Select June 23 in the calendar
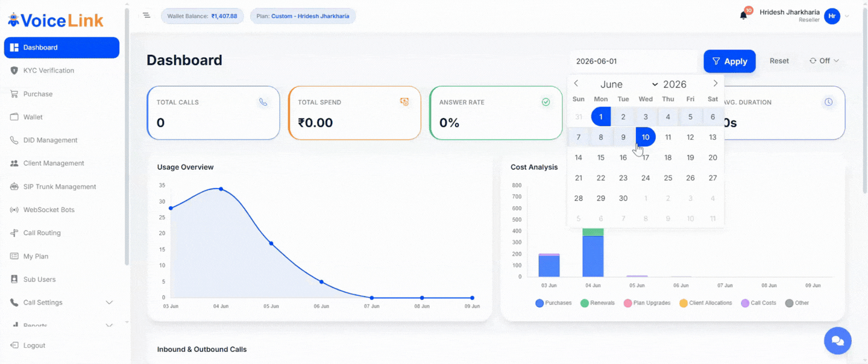The image size is (868, 364). pos(623,178)
